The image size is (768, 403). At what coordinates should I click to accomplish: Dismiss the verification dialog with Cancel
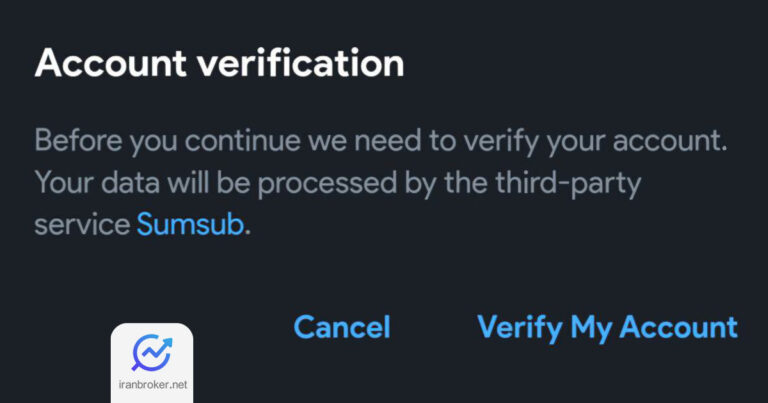[342, 327]
